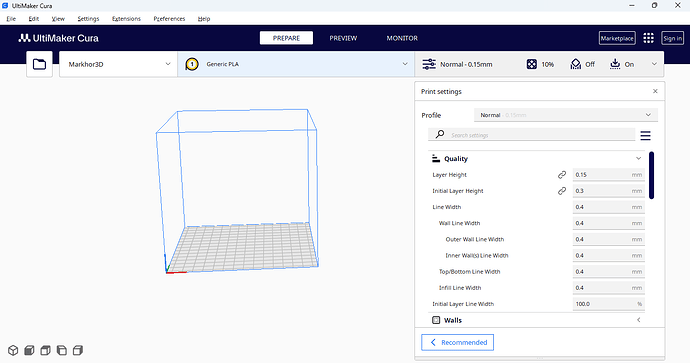Select left side view camera icon

click(x=62, y=350)
